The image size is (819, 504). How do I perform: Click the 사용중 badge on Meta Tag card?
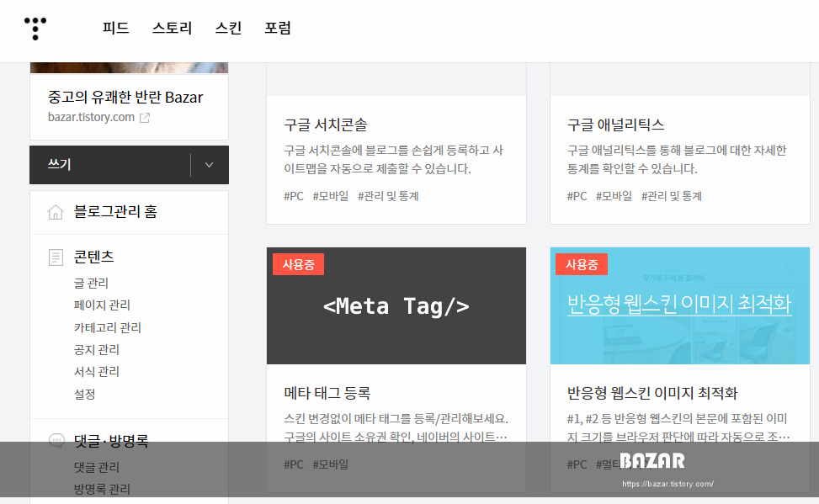coord(298,264)
